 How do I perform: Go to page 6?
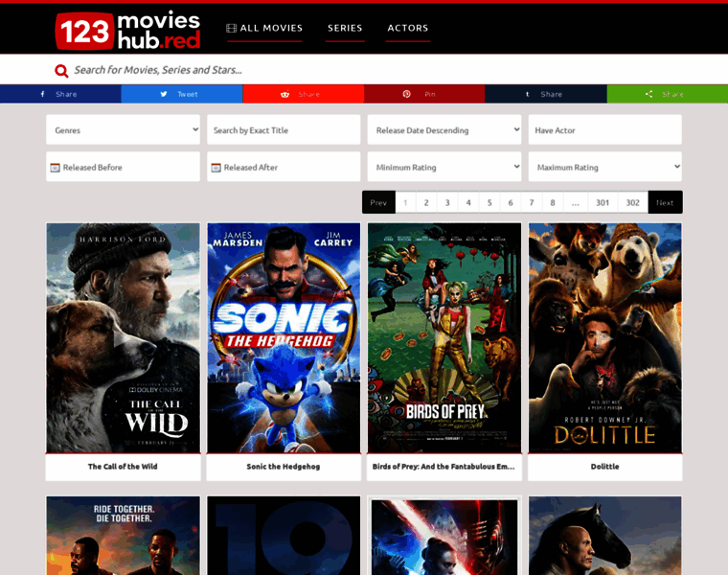[x=511, y=202]
